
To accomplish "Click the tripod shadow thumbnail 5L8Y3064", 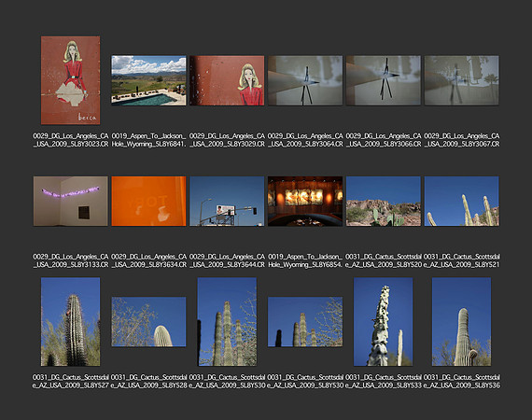I will click(x=305, y=80).
